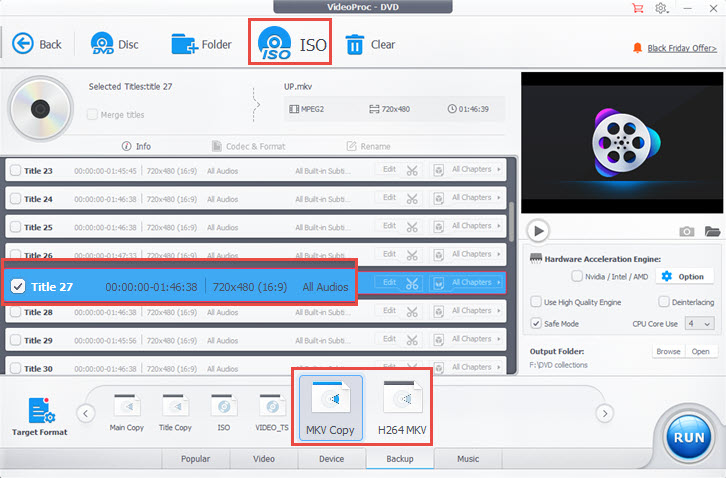Check the Title 23 checkbox
Viewport: 726px width, 478px height.
pyautogui.click(x=15, y=170)
